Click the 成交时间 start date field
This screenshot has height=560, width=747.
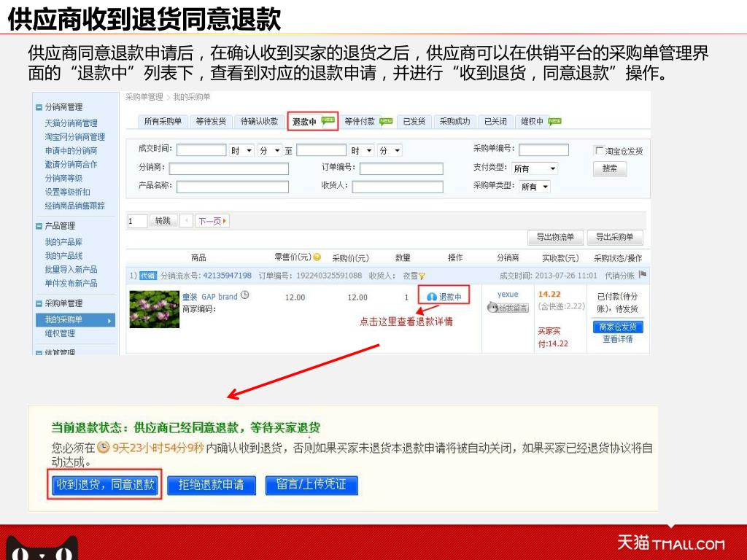(x=201, y=150)
